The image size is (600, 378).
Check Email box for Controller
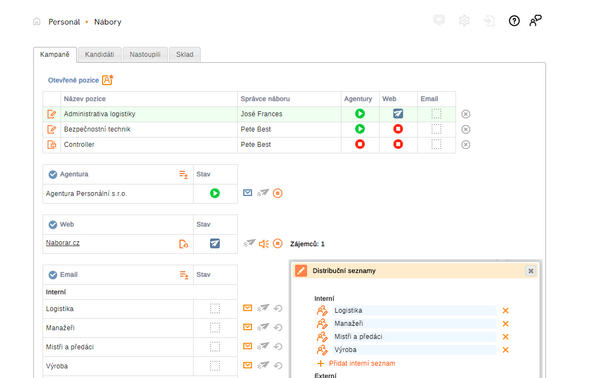click(436, 144)
